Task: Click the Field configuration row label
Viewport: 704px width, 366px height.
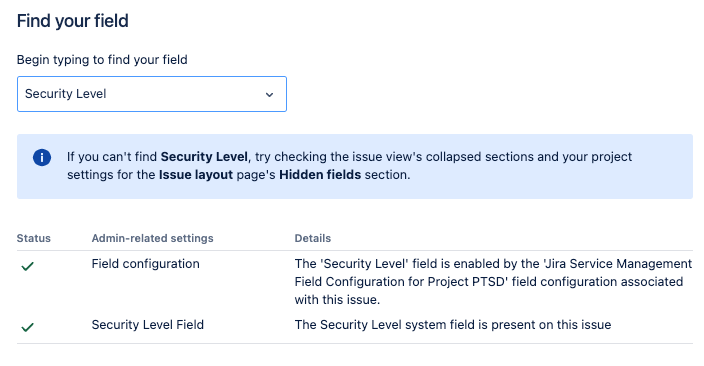Action: 145,264
